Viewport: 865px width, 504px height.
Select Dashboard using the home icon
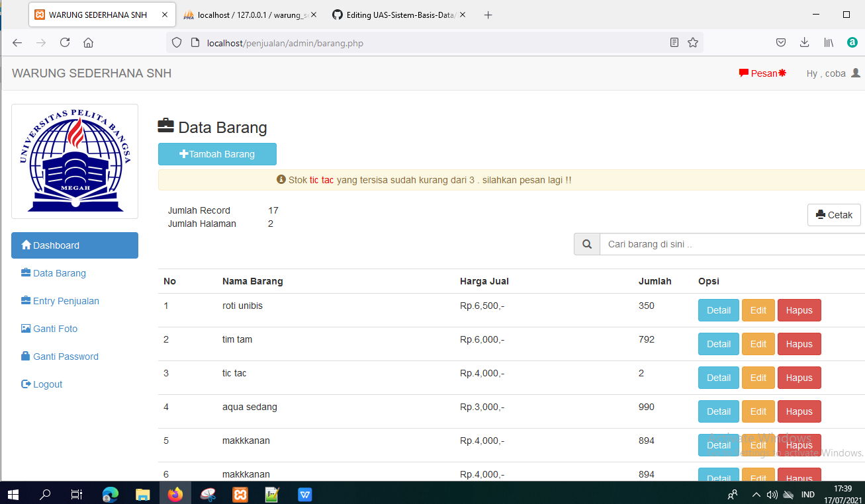[28, 245]
